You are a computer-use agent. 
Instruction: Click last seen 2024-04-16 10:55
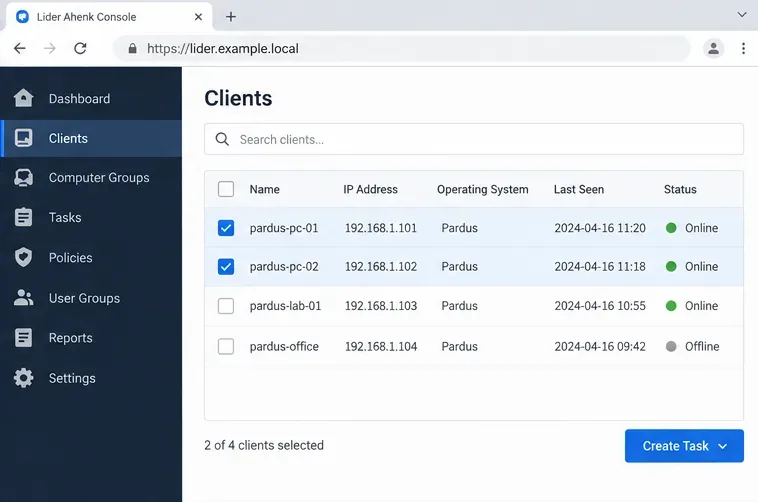tap(600, 306)
